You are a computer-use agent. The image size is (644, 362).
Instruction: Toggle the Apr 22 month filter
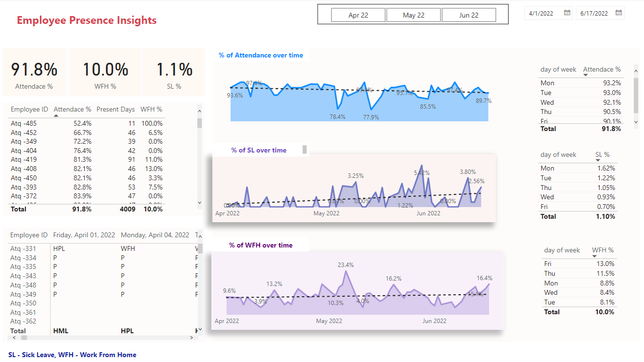[358, 15]
